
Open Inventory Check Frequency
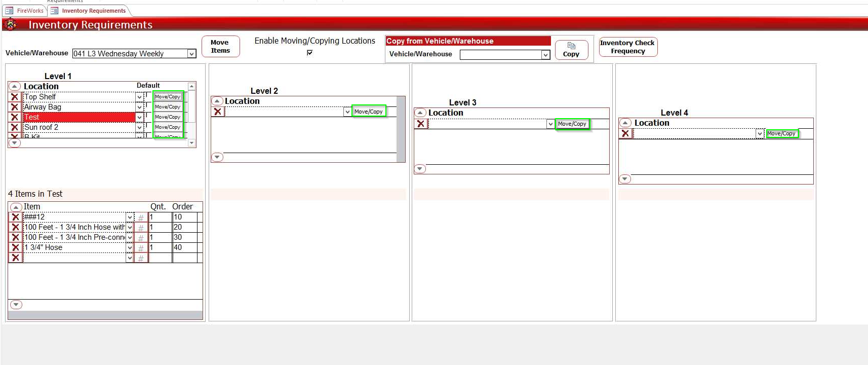tap(627, 47)
